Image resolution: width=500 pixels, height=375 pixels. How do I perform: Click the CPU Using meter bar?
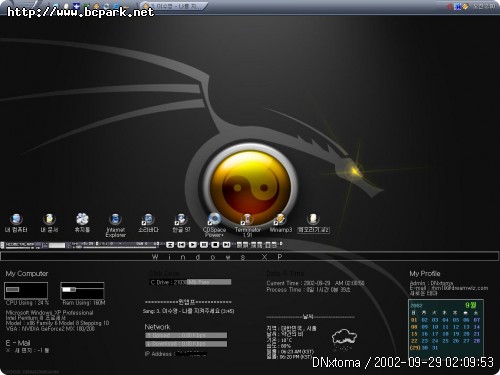(x=26, y=290)
